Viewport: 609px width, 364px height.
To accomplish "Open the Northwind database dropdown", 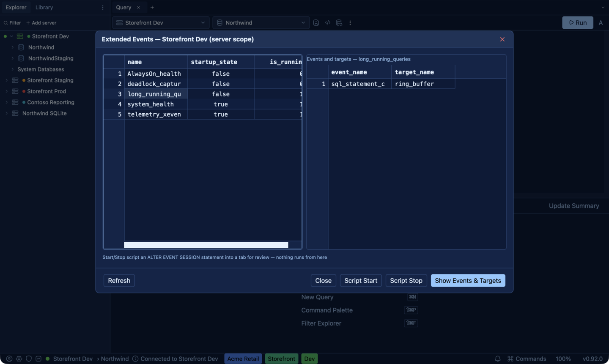I will (x=261, y=23).
